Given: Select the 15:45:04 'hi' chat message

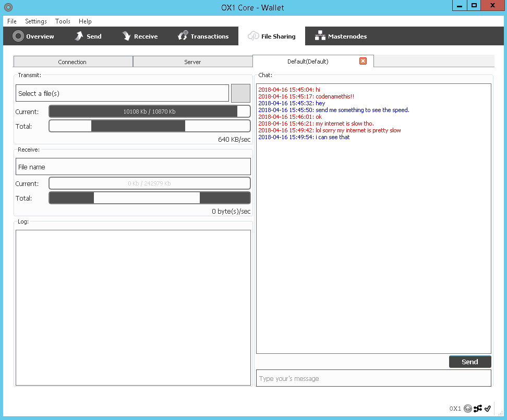Looking at the screenshot, I should tap(289, 90).
